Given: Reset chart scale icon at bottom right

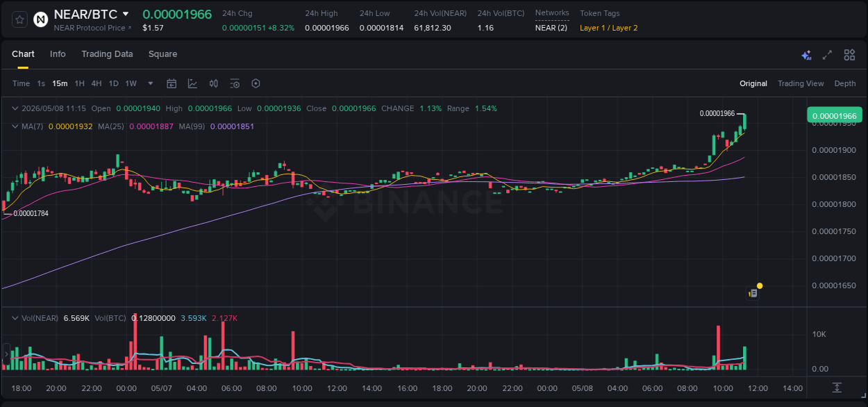Looking at the screenshot, I should tap(837, 388).
